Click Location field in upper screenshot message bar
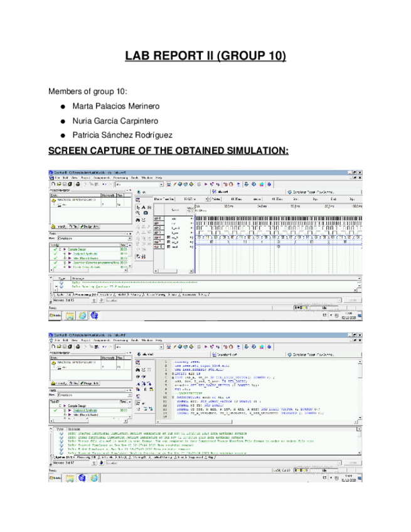Viewport: 411px width, 532px height. (223, 301)
